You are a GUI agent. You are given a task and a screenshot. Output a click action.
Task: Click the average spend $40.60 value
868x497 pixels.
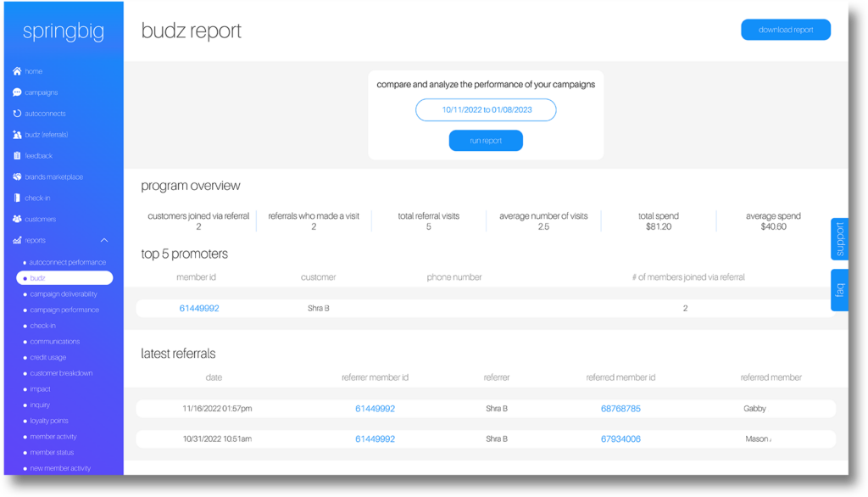[x=773, y=226]
